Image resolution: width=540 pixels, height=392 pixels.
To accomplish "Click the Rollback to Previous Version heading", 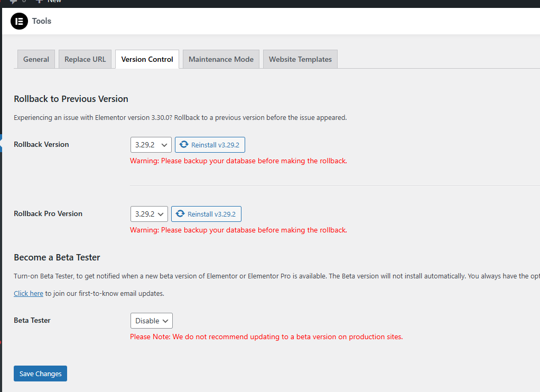I will click(71, 99).
